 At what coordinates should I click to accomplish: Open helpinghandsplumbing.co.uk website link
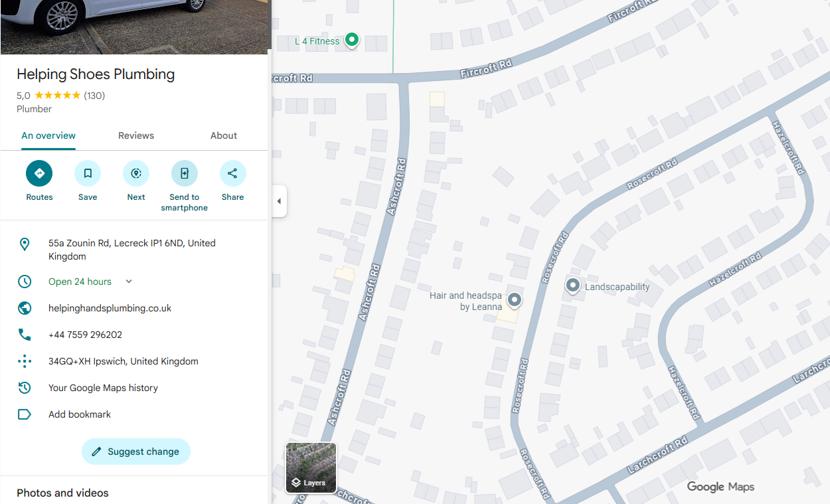[x=110, y=308]
